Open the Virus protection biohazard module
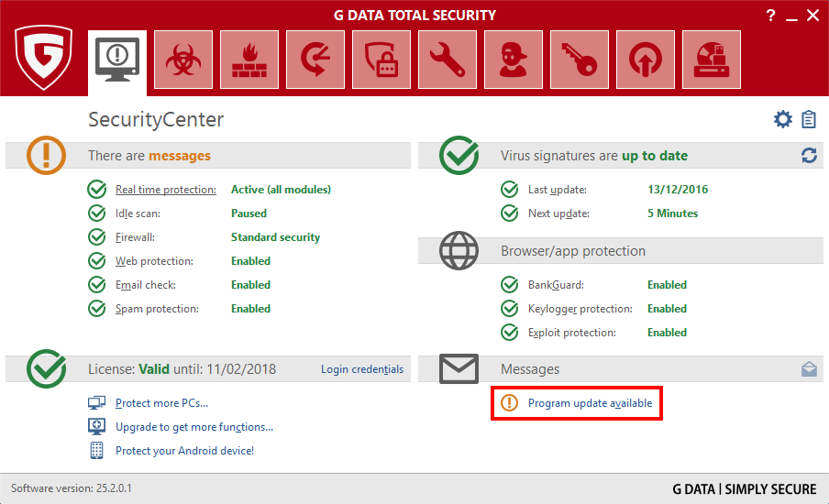This screenshot has height=504, width=829. pos(183,60)
